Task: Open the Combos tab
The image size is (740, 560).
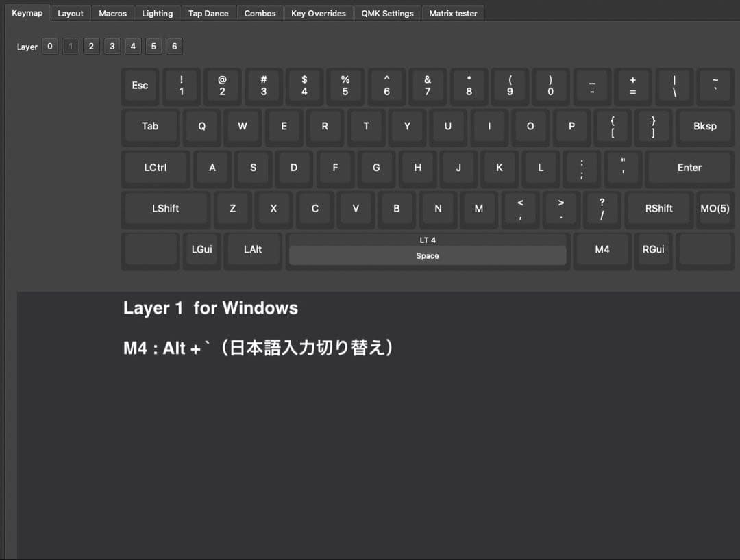Action: 260,13
